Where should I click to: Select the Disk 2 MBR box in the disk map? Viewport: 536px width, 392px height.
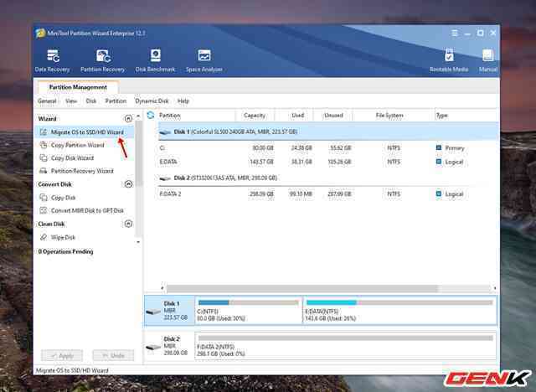click(169, 346)
